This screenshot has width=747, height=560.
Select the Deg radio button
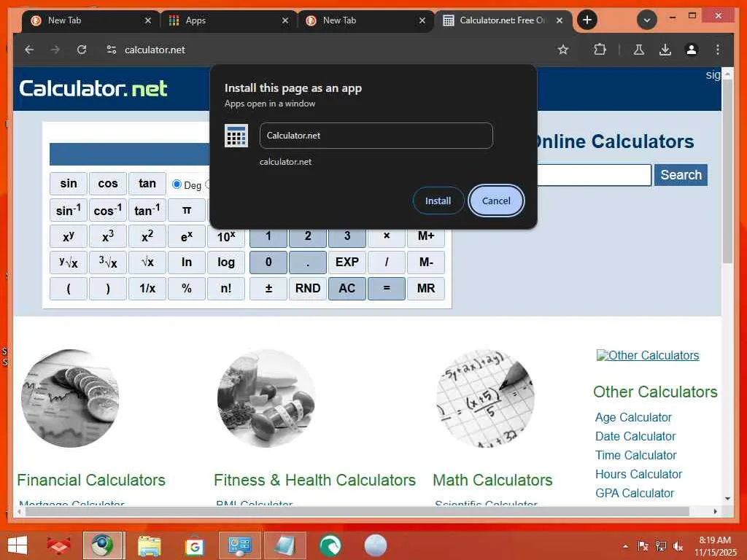[177, 184]
